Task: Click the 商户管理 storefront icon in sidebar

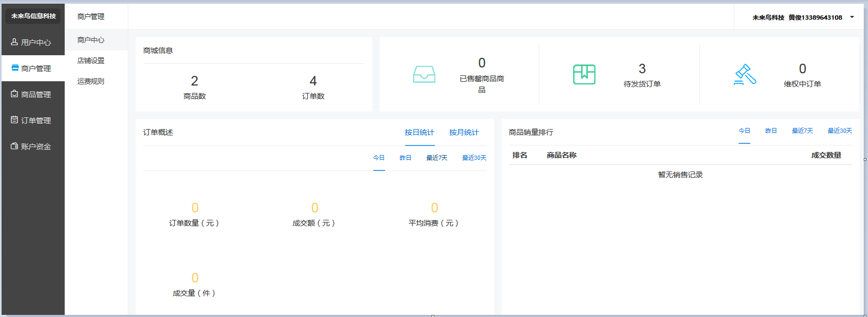Action: coord(15,68)
